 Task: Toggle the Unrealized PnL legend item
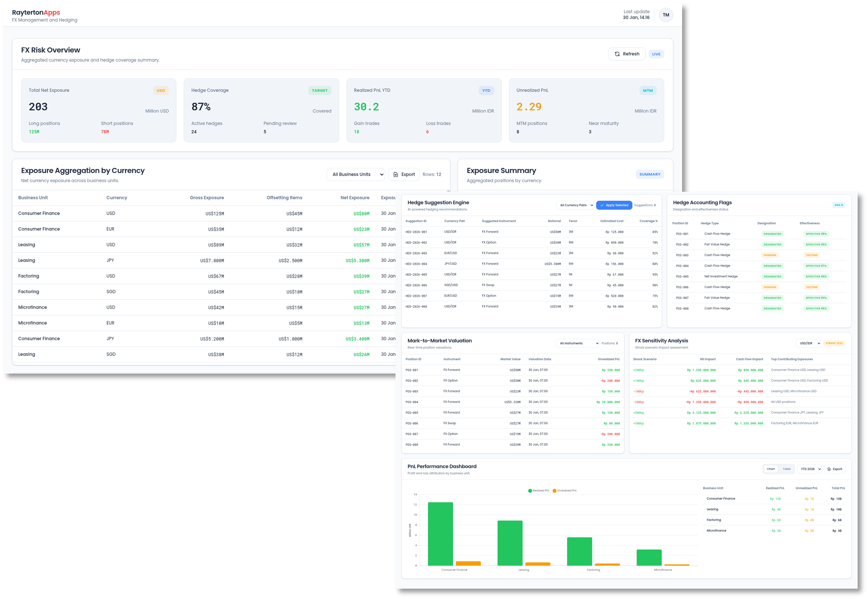point(565,490)
